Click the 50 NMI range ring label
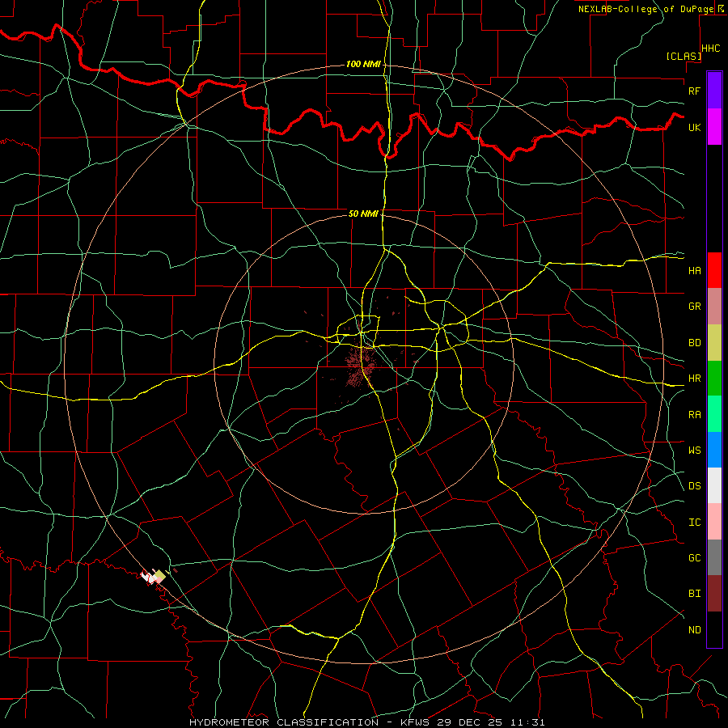The height and width of the screenshot is (728, 728). [x=363, y=214]
